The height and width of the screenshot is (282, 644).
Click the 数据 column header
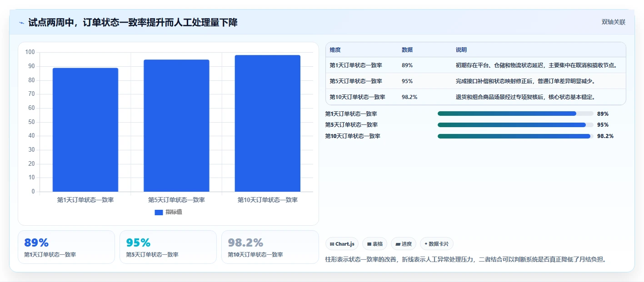coord(407,50)
